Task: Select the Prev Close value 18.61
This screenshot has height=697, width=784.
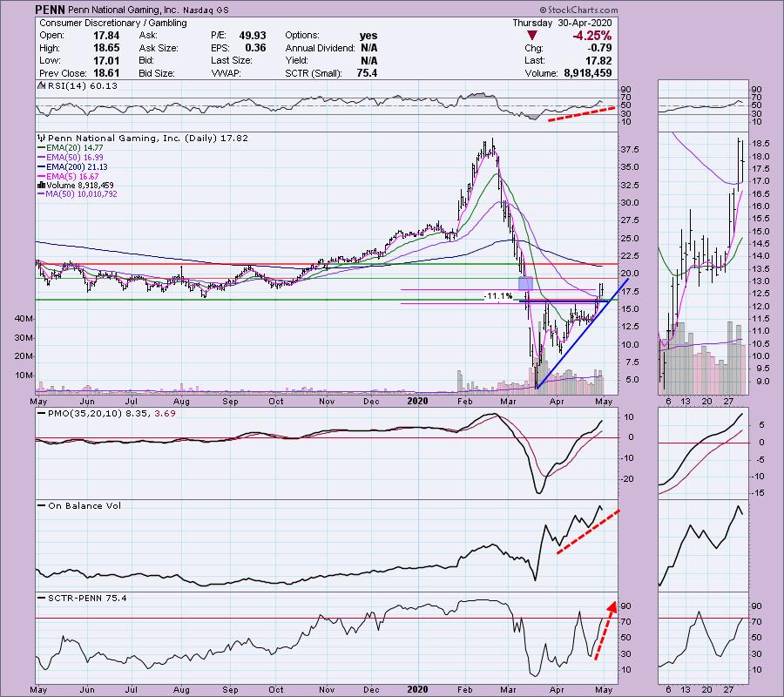Action: pos(106,73)
